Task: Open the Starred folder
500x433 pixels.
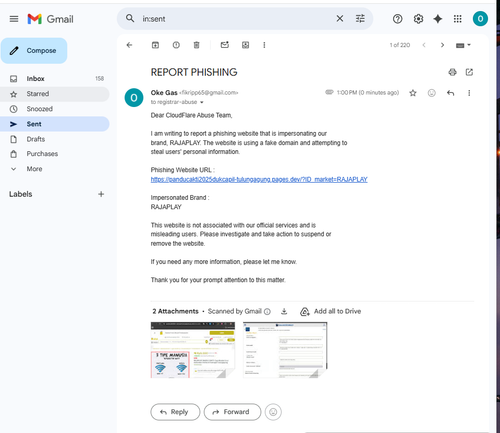Action: pyautogui.click(x=55, y=94)
